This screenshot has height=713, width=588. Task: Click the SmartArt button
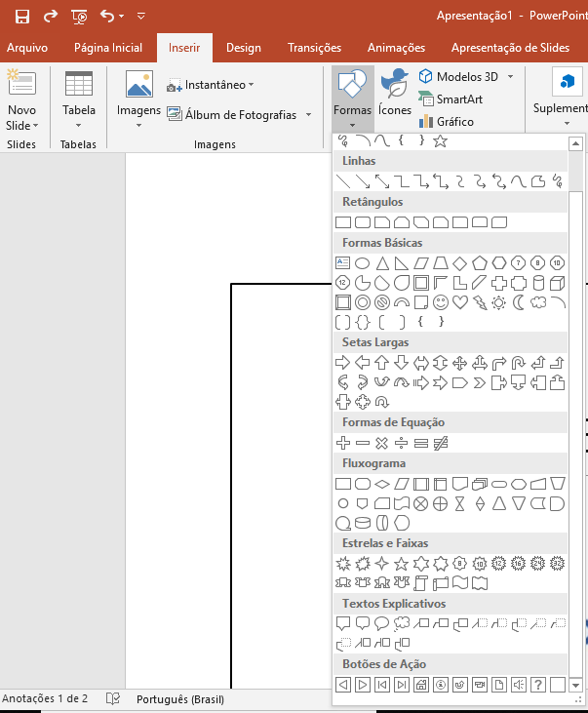click(x=457, y=99)
